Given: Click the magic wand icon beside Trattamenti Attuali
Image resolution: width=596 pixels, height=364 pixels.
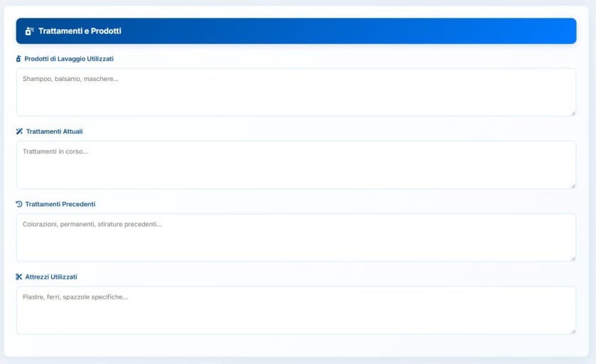Looking at the screenshot, I should tap(19, 132).
